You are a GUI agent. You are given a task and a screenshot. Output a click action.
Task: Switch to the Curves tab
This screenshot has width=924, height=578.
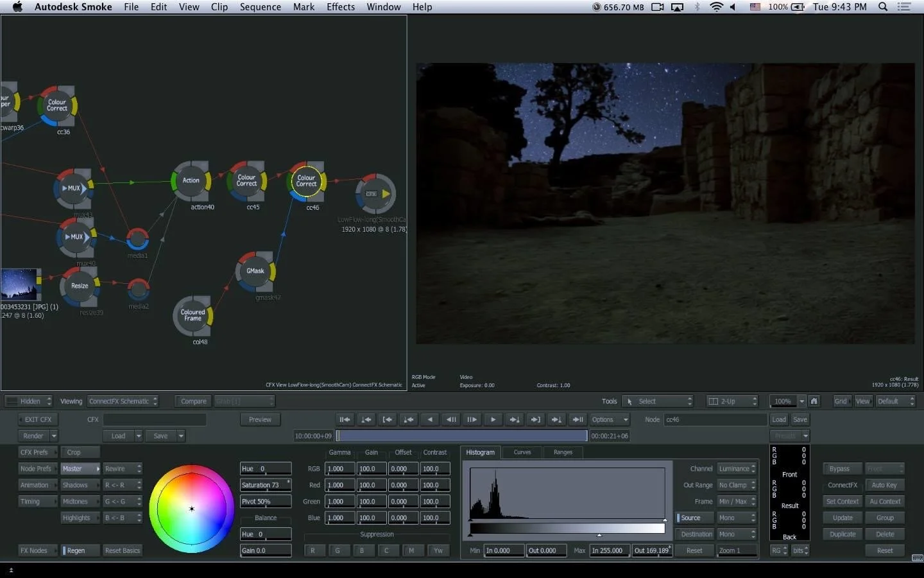pos(522,452)
